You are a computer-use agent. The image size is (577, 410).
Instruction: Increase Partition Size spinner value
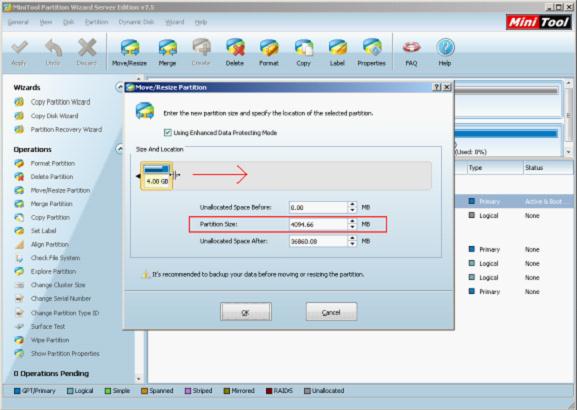coord(353,221)
